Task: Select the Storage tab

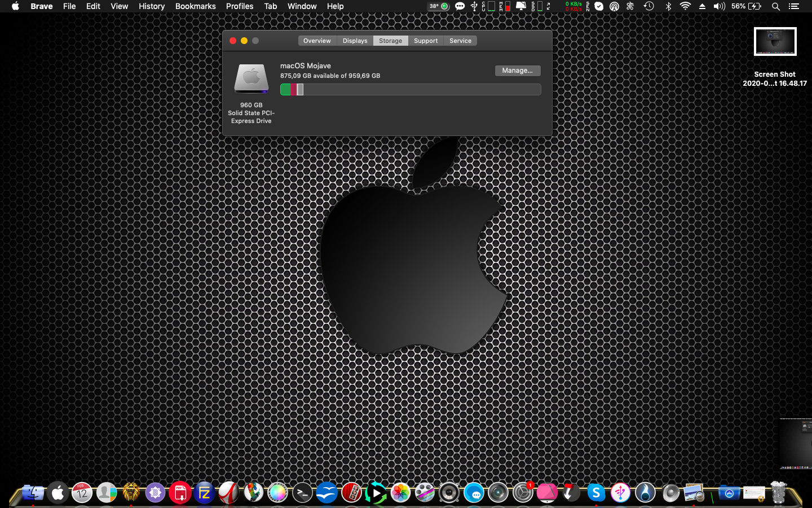Action: coord(390,41)
